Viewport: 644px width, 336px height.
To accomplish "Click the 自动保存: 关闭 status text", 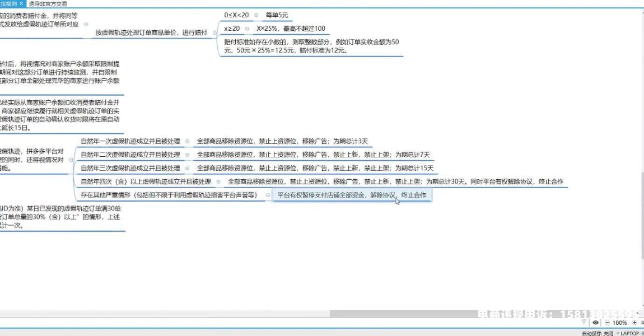I will point(598,333).
